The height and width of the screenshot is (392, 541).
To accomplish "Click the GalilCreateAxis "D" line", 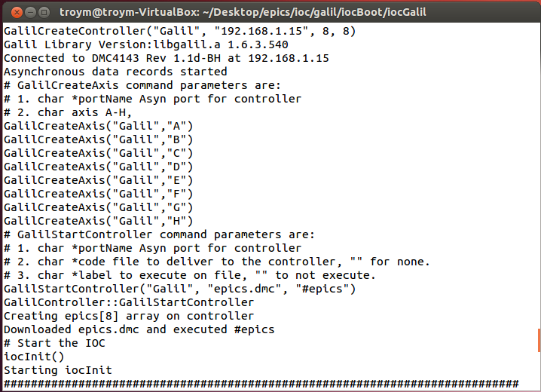I will [x=98, y=167].
